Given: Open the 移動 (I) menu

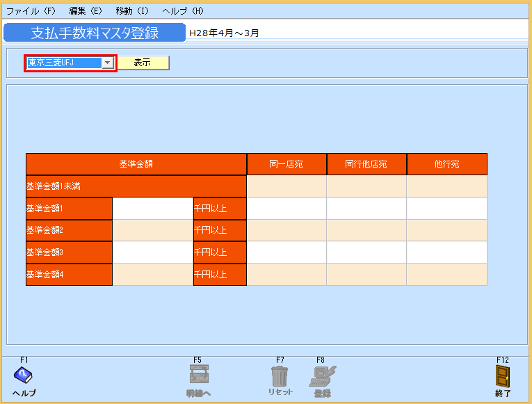Looking at the screenshot, I should tap(132, 11).
